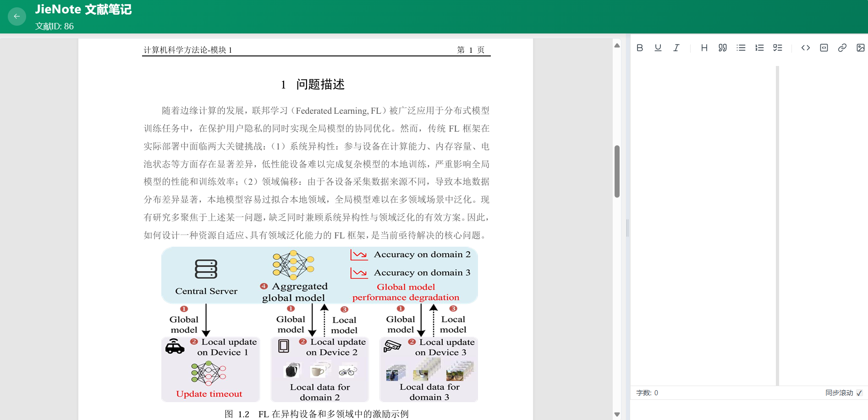
Task: Click the PDF vertical scrollbar thumb
Action: (617, 171)
